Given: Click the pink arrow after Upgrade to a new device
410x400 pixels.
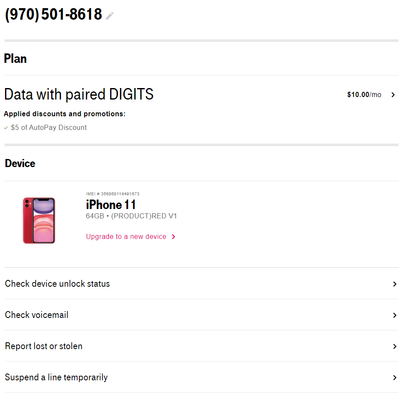Looking at the screenshot, I should click(x=173, y=237).
